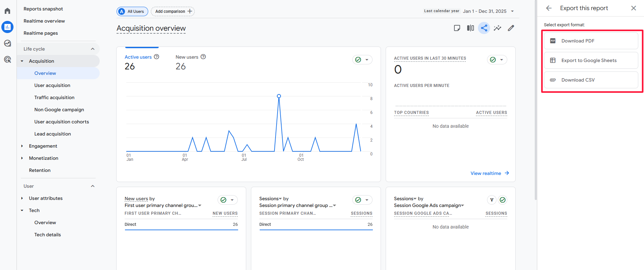This screenshot has width=644, height=270.
Task: Click the chart peak data point marker
Action: (279, 96)
